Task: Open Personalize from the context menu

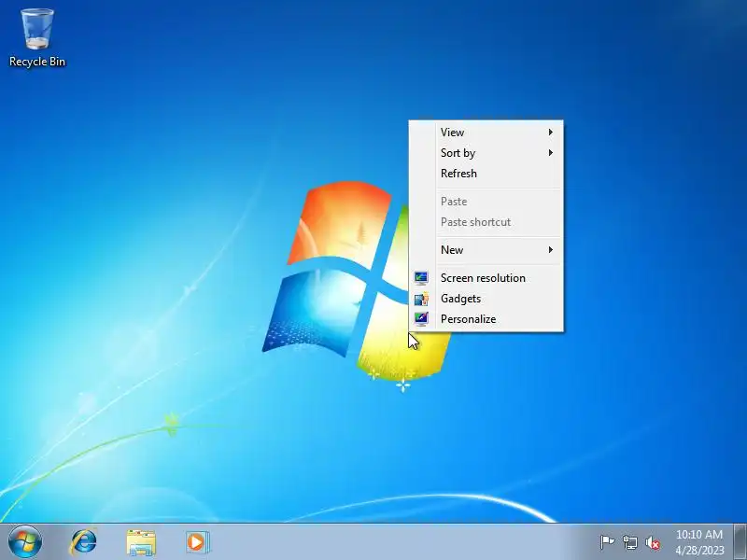Action: [x=486, y=318]
